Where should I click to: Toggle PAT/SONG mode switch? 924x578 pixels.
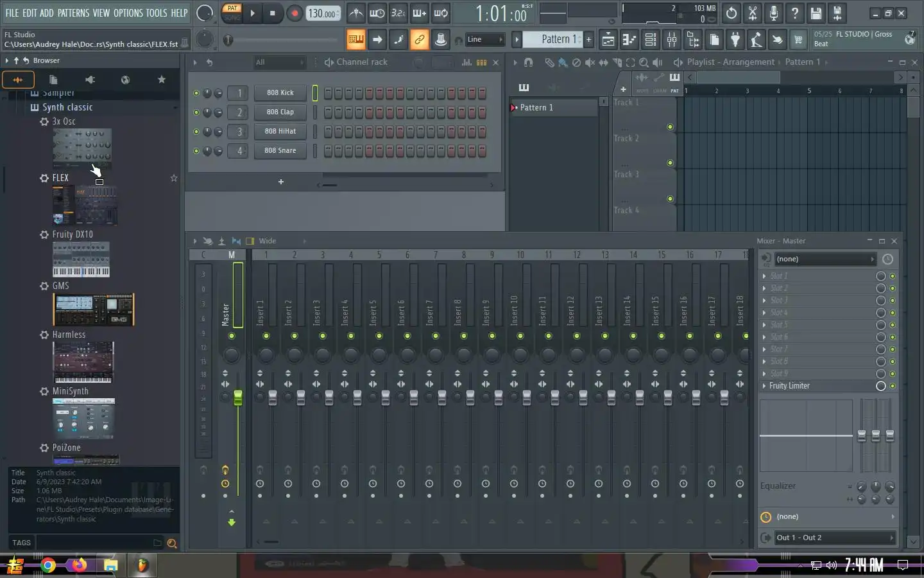(232, 13)
